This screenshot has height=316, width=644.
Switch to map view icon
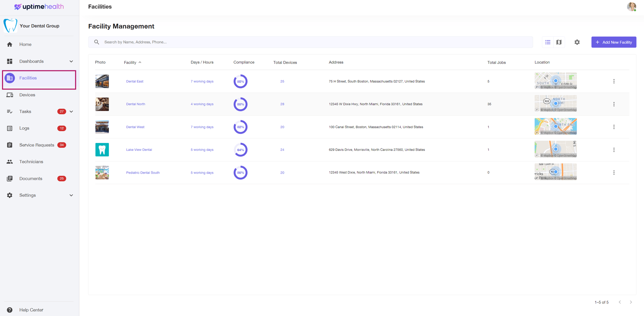(559, 42)
